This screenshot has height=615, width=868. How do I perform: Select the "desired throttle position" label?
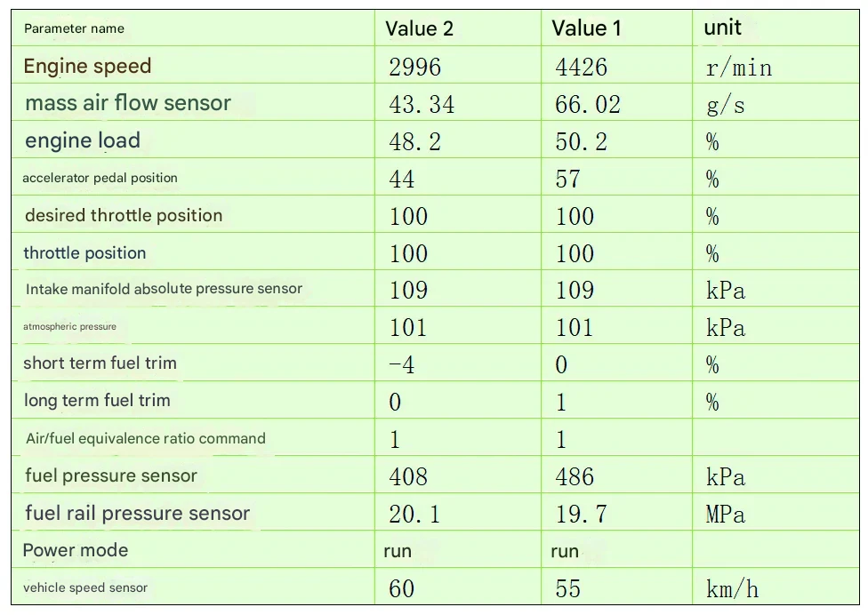(124, 215)
